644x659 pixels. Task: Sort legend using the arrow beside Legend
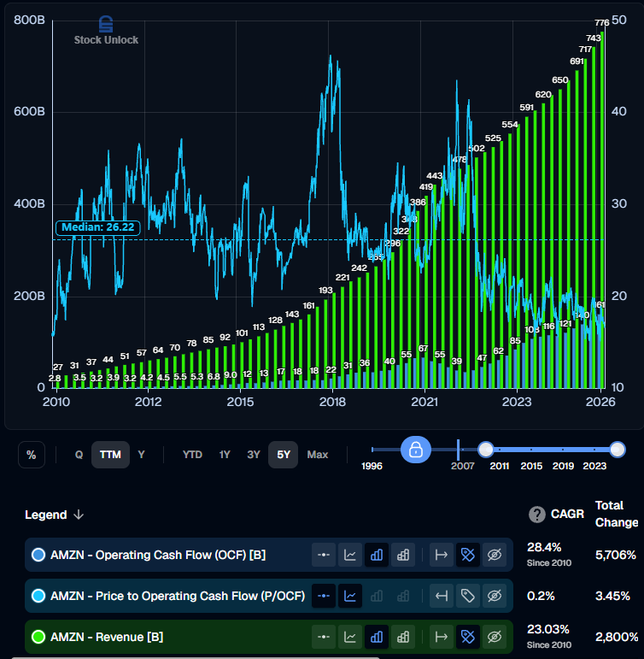pyautogui.click(x=79, y=515)
